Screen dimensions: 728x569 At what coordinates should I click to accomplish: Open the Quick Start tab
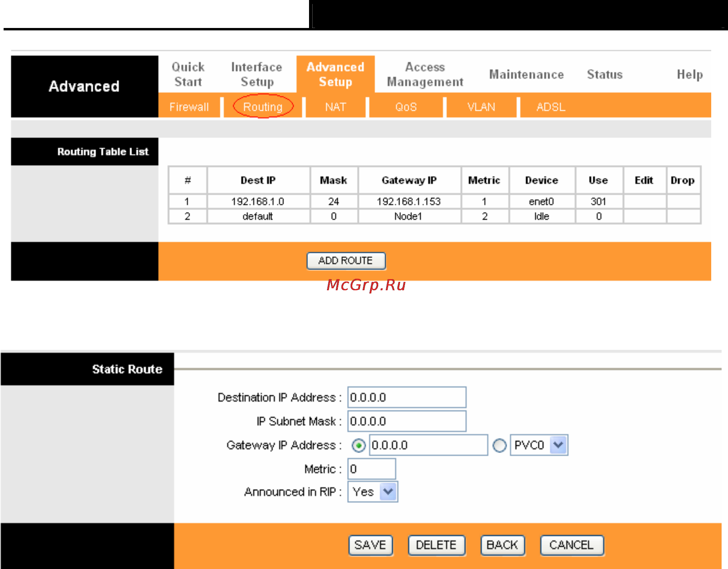188,74
